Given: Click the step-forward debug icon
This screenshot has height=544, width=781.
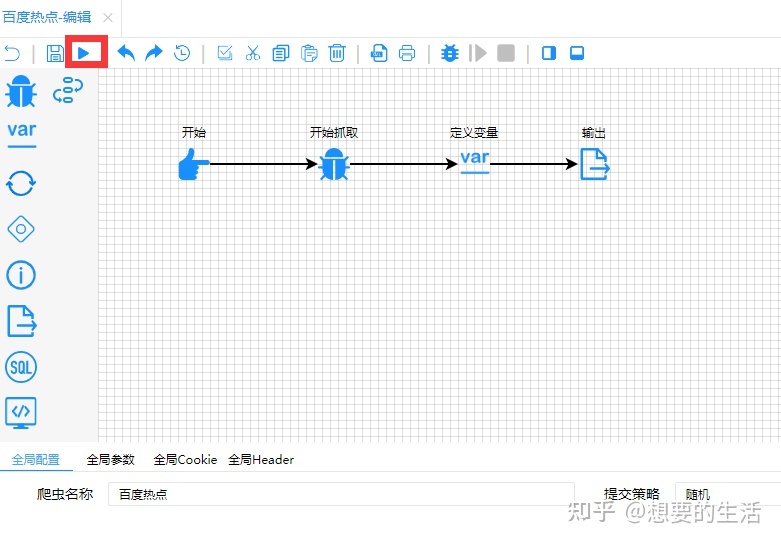Looking at the screenshot, I should click(x=478, y=53).
